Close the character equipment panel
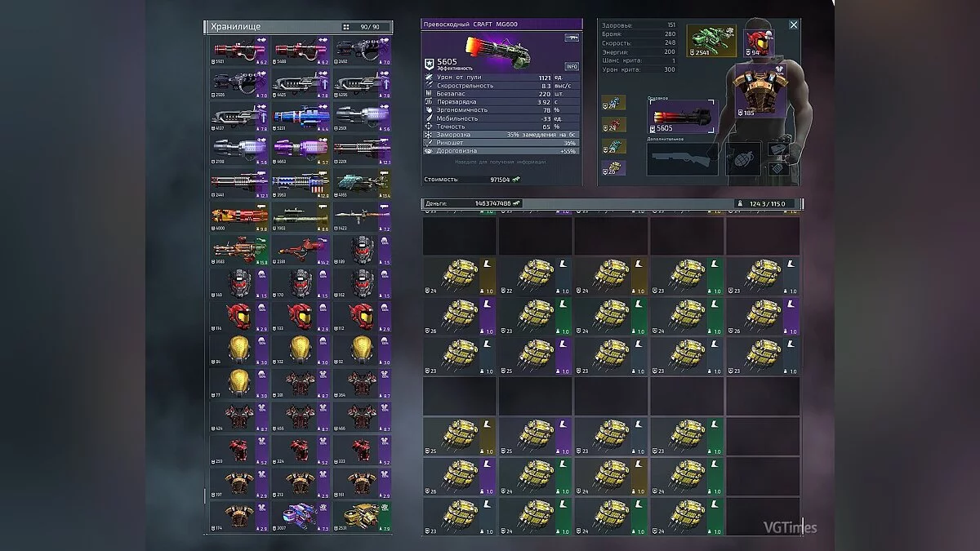 [x=794, y=25]
